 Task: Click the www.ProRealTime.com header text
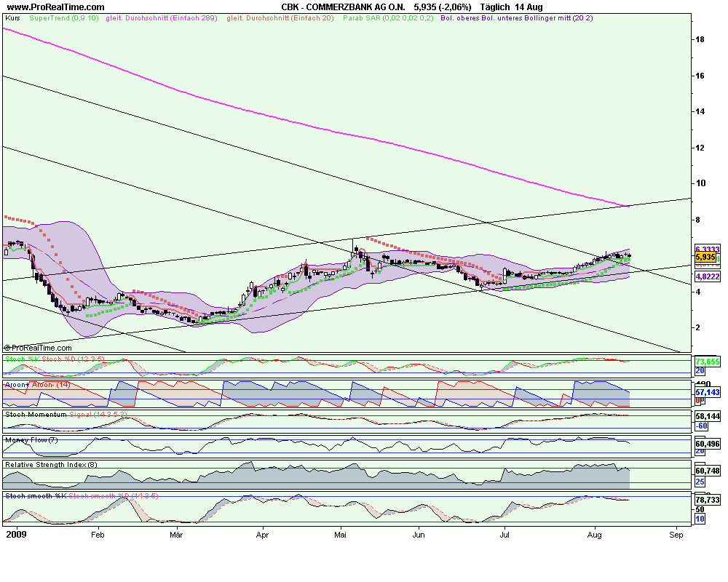pos(56,7)
